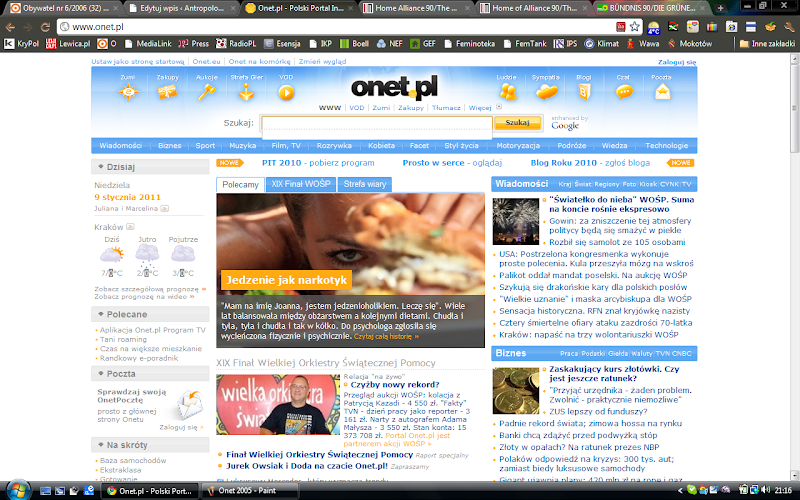Image resolution: width=800 pixels, height=500 pixels.
Task: Click the Windows Start button
Action: (17, 490)
